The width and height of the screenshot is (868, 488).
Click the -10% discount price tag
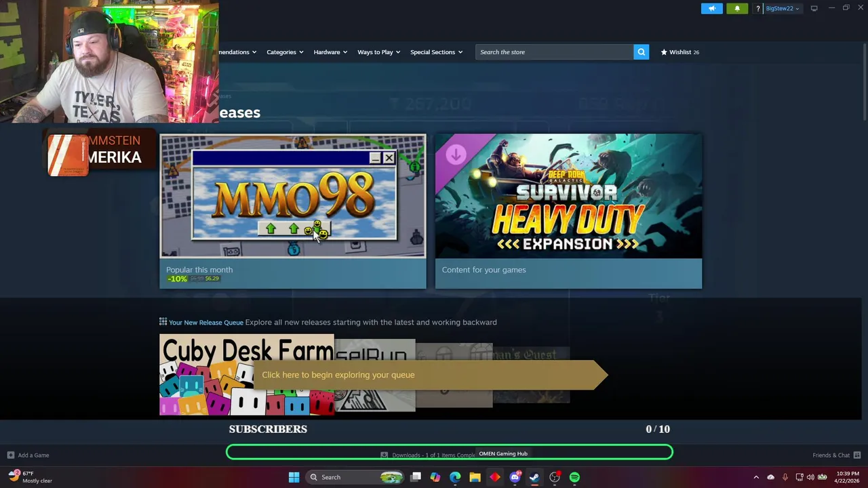pos(177,279)
